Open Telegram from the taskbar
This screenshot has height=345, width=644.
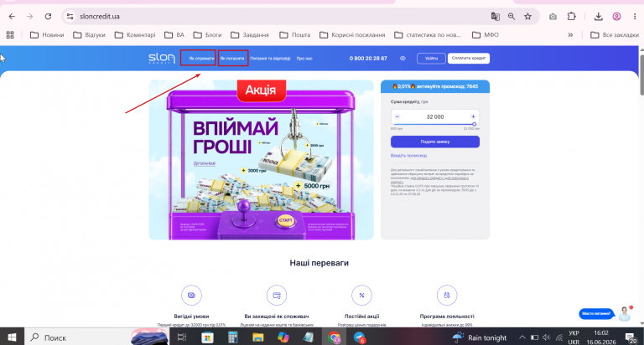360,337
